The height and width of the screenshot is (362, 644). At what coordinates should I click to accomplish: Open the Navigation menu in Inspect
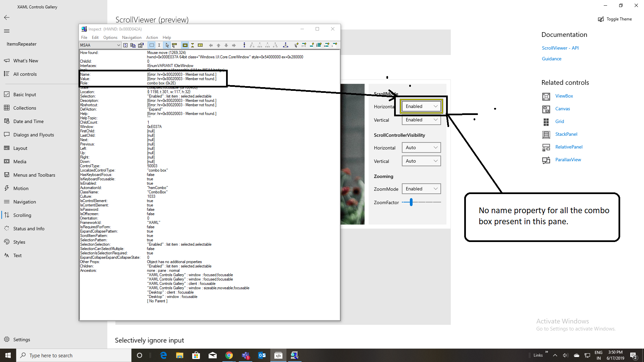(131, 37)
